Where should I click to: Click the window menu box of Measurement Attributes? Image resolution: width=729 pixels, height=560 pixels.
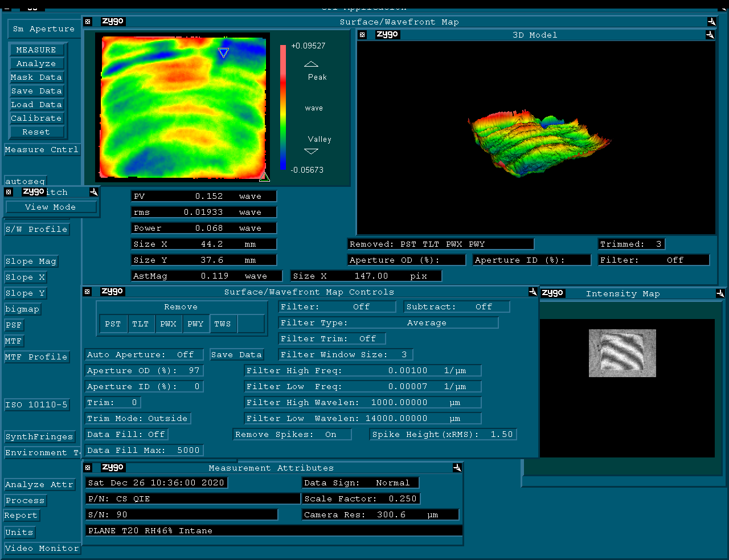[88, 468]
